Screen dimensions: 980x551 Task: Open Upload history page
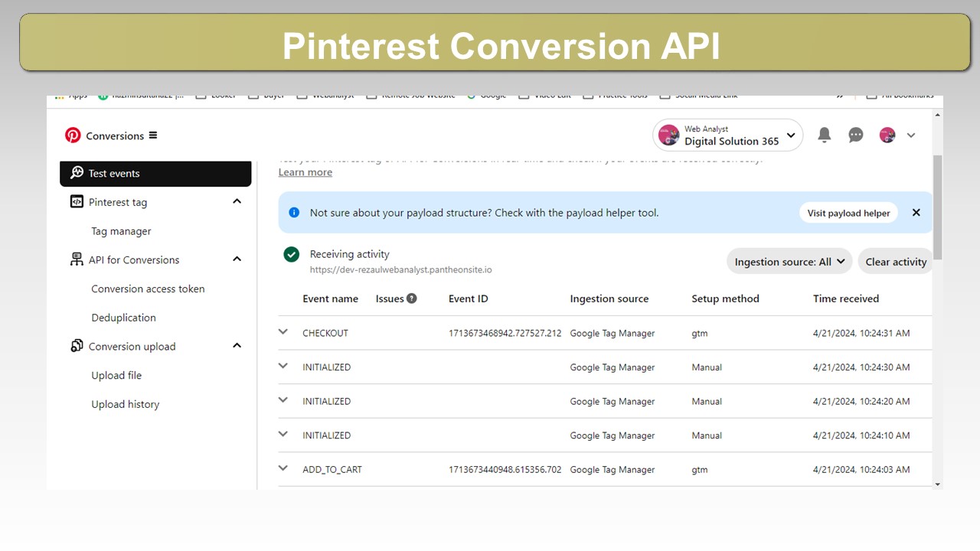point(125,404)
